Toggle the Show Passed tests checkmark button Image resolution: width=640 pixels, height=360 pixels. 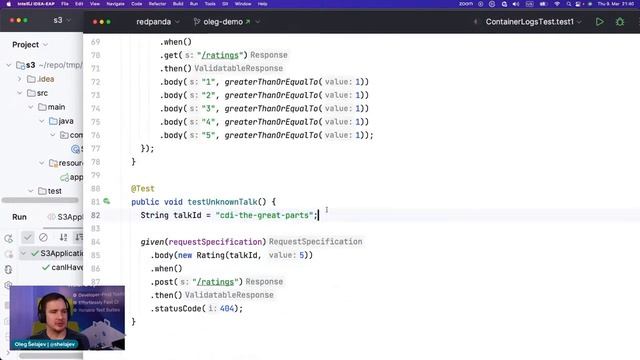(27, 237)
